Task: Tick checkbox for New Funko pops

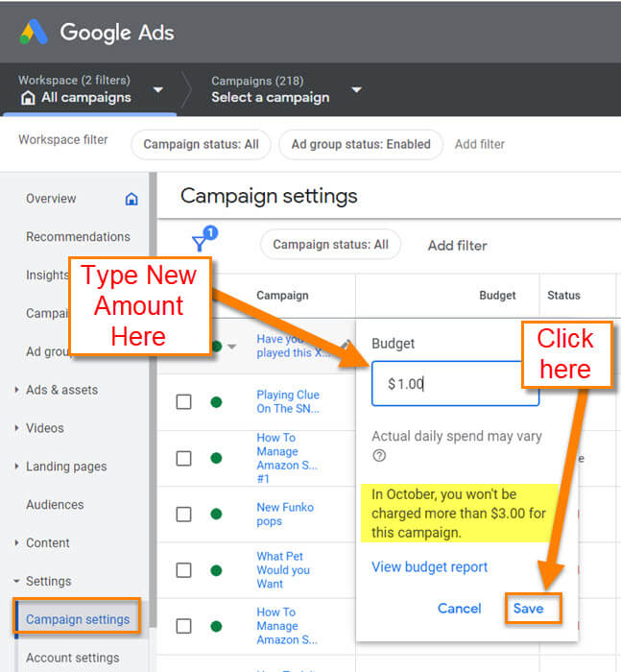Action: click(x=184, y=514)
